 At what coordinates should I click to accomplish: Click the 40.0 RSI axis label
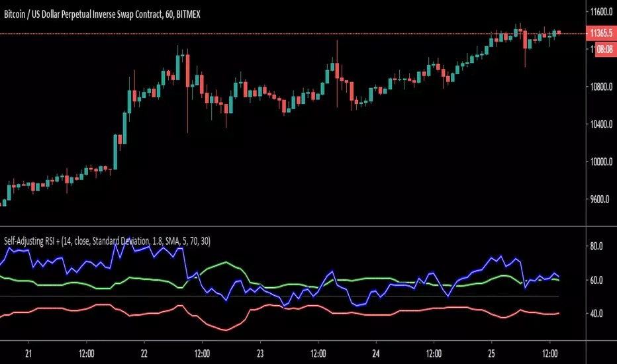596,314
